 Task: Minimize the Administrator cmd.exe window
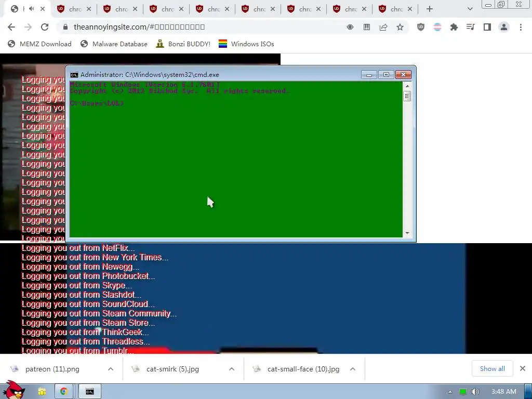pos(369,75)
